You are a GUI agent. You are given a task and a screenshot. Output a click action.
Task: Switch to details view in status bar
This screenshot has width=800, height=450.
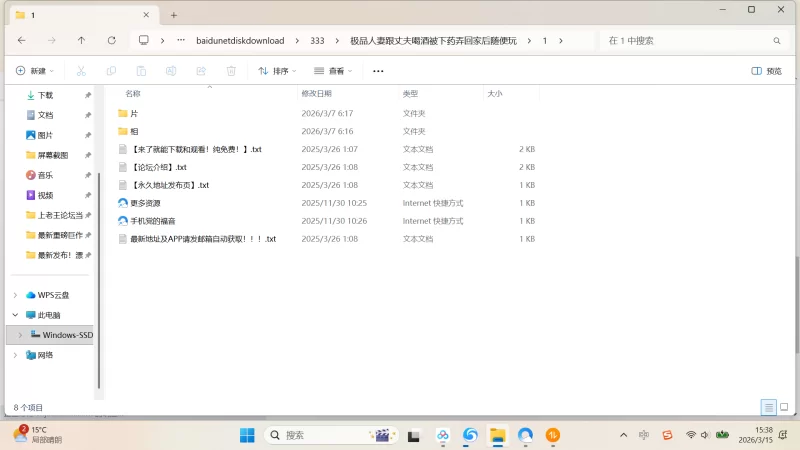[768, 408]
